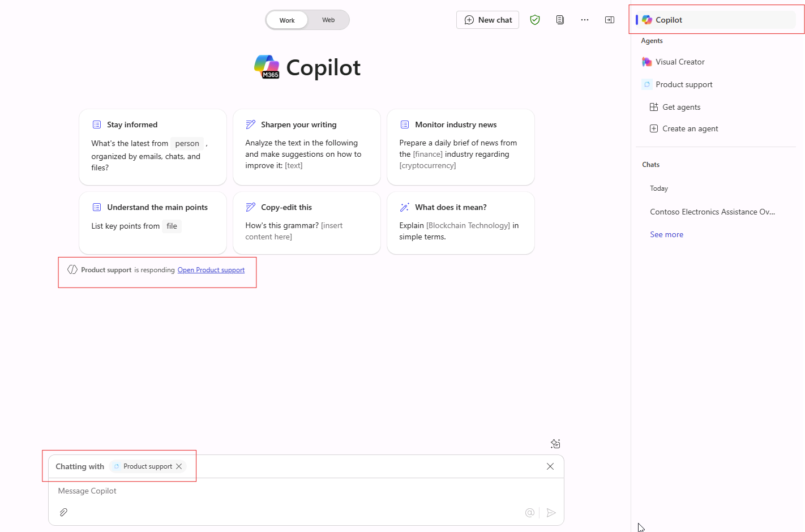Select the Copy-edit this prompt card

point(307,223)
